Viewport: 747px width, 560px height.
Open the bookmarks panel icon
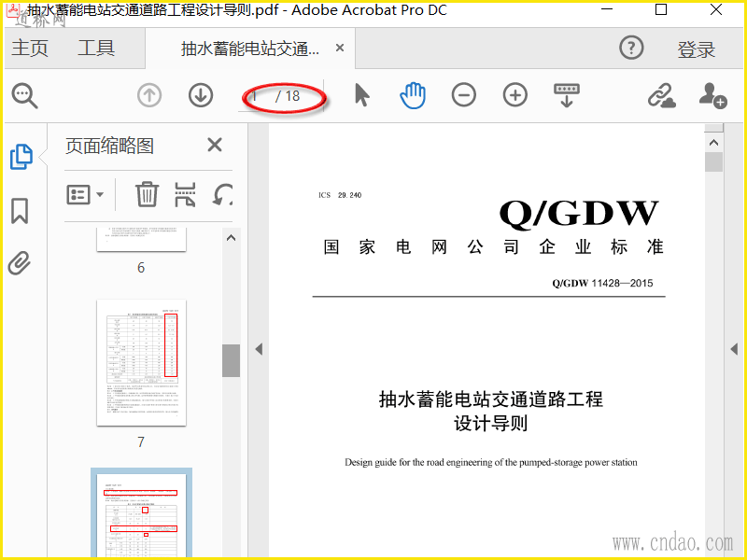[x=20, y=211]
